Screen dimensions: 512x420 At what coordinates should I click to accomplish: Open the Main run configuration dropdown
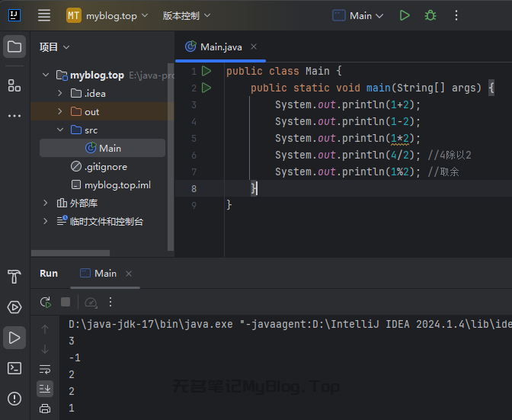click(x=358, y=16)
